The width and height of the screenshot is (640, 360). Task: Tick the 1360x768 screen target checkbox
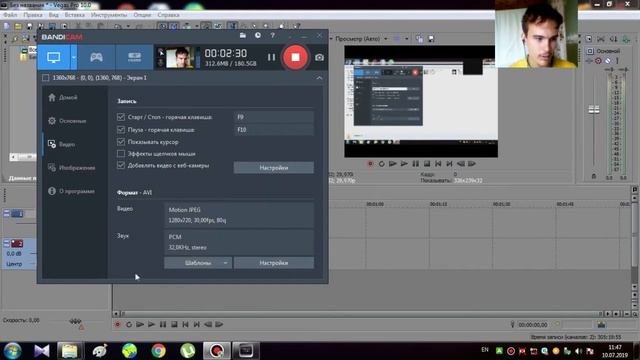click(46, 78)
